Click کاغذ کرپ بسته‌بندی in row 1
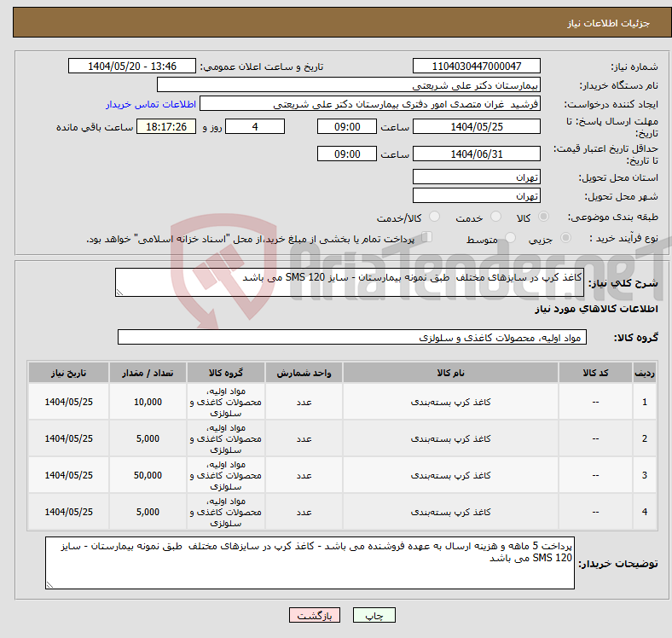 click(450, 402)
